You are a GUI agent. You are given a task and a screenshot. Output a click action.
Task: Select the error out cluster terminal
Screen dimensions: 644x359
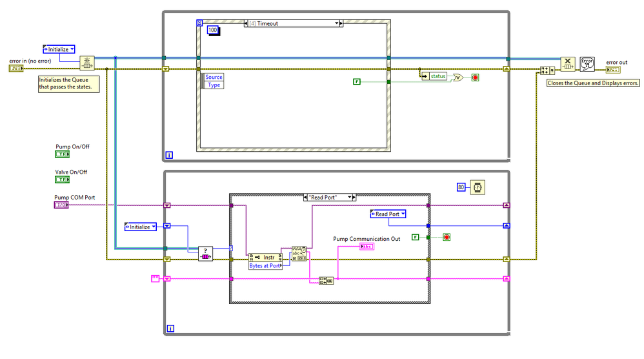pos(613,70)
